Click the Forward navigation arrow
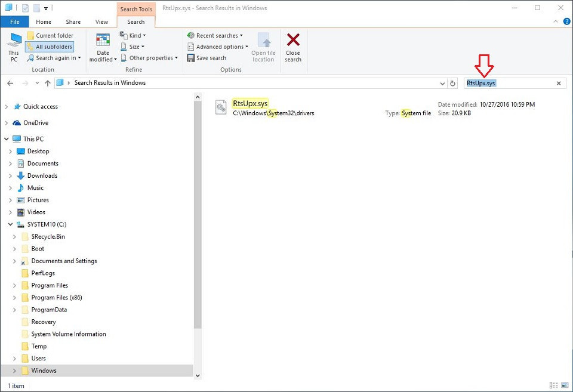573x392 pixels. (25, 84)
